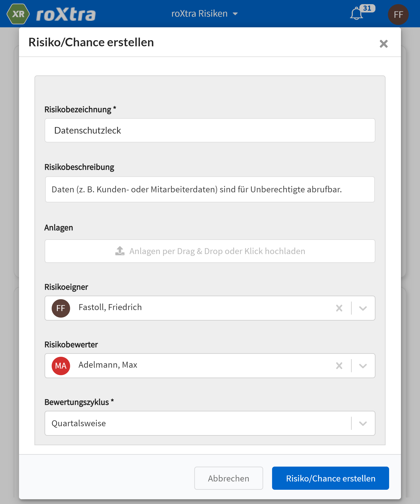Click the XR hexagon logo icon
This screenshot has height=504, width=420.
pyautogui.click(x=18, y=14)
